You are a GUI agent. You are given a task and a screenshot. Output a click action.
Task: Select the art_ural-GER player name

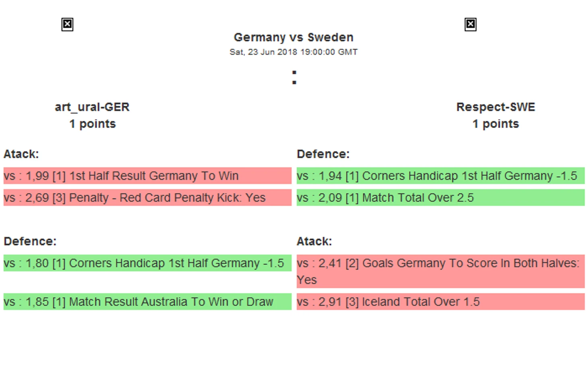[92, 107]
